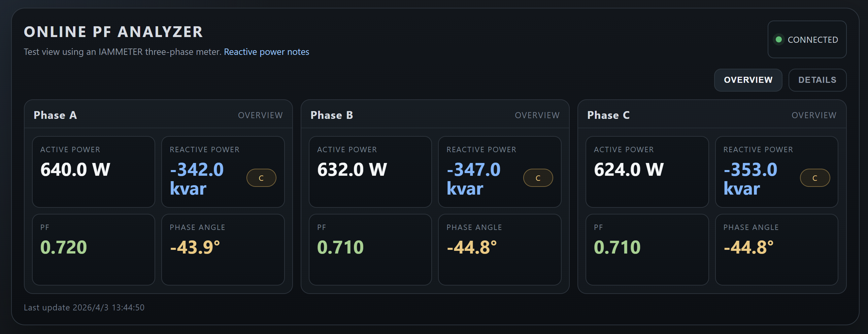This screenshot has height=334, width=868.
Task: Open the "Reactive power notes" link
Action: tap(266, 52)
